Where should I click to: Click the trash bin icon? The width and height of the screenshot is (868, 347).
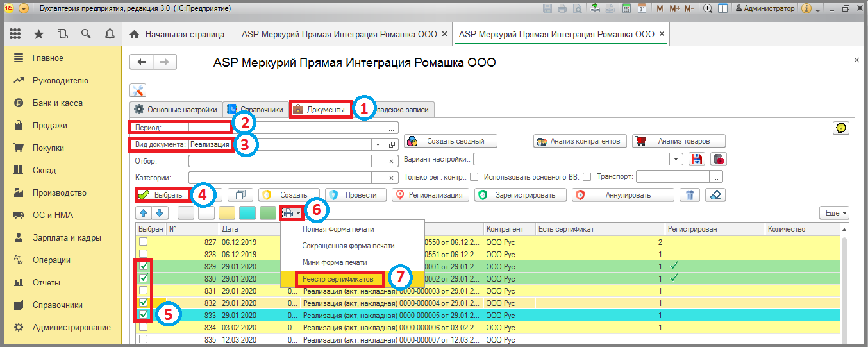(690, 195)
